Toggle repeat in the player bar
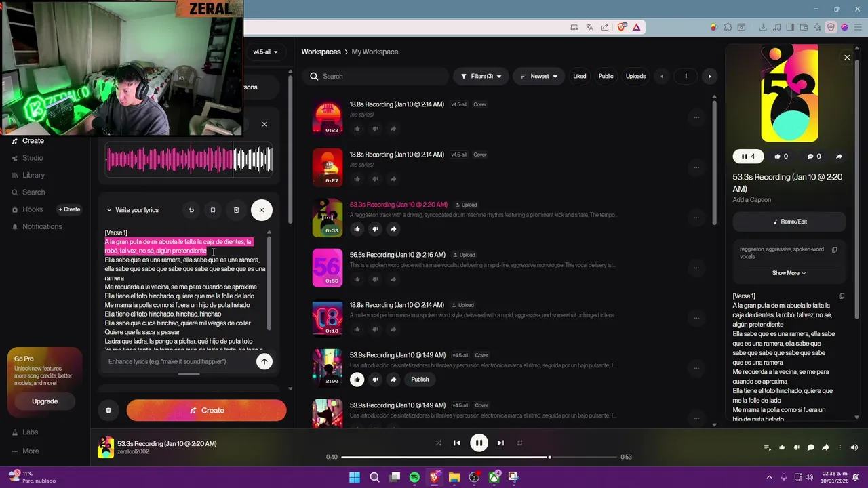Viewport: 868px width, 488px height. (x=519, y=443)
